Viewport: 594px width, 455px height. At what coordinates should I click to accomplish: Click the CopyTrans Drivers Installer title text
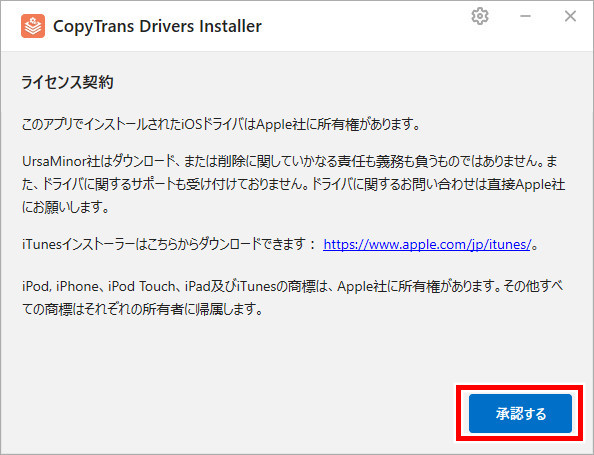pos(157,27)
